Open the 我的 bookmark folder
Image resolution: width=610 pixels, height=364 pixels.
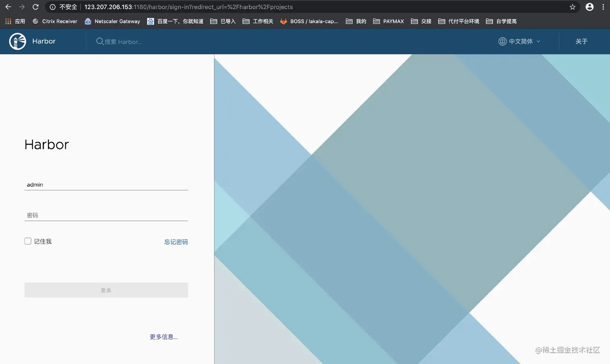tap(356, 21)
